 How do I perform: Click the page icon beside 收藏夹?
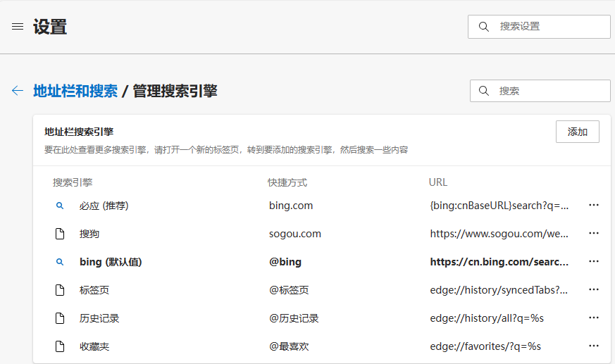(60, 347)
